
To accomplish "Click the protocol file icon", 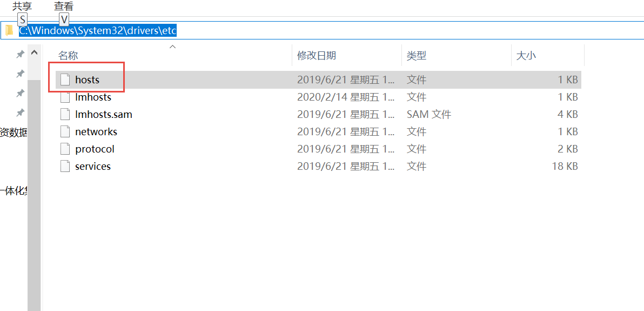I will click(65, 149).
